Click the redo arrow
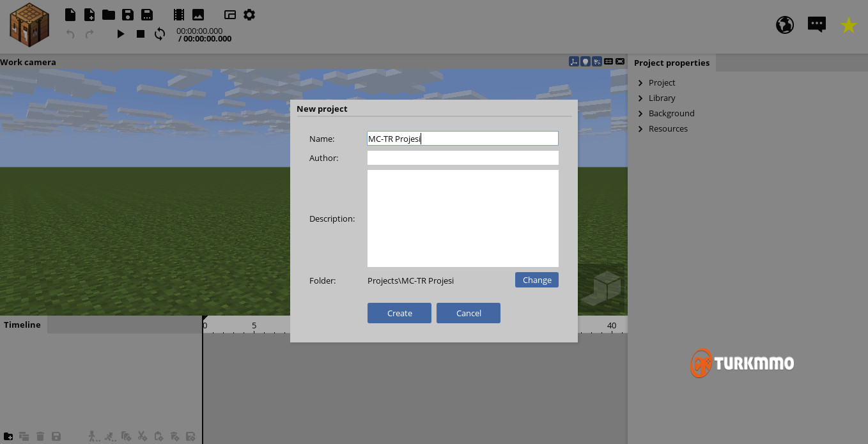 tap(89, 34)
